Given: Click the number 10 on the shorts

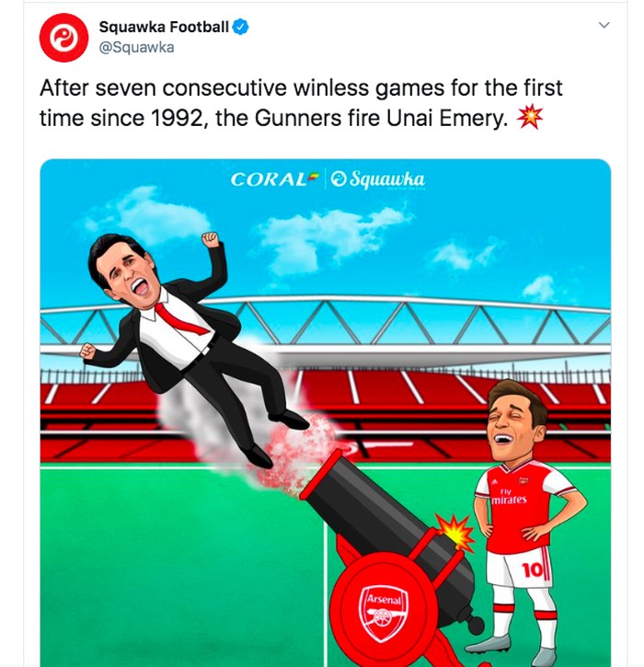Looking at the screenshot, I should click(534, 569).
